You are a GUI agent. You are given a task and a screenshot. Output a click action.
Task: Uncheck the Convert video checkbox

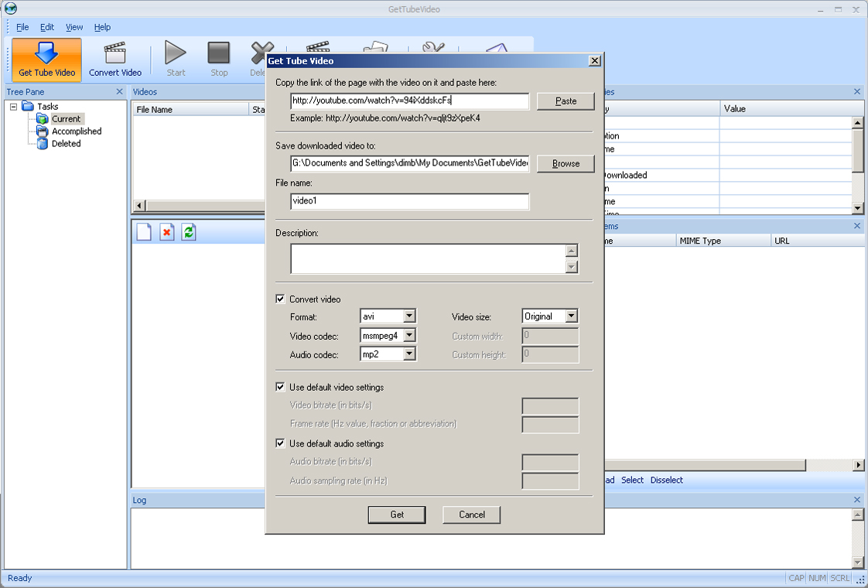281,299
